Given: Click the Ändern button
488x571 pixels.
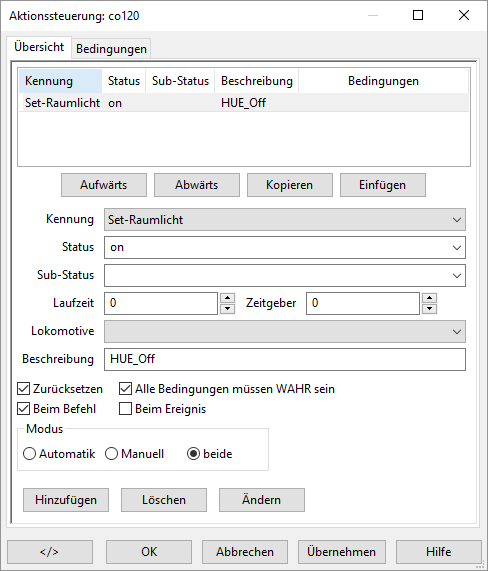Looking at the screenshot, I should point(261,500).
